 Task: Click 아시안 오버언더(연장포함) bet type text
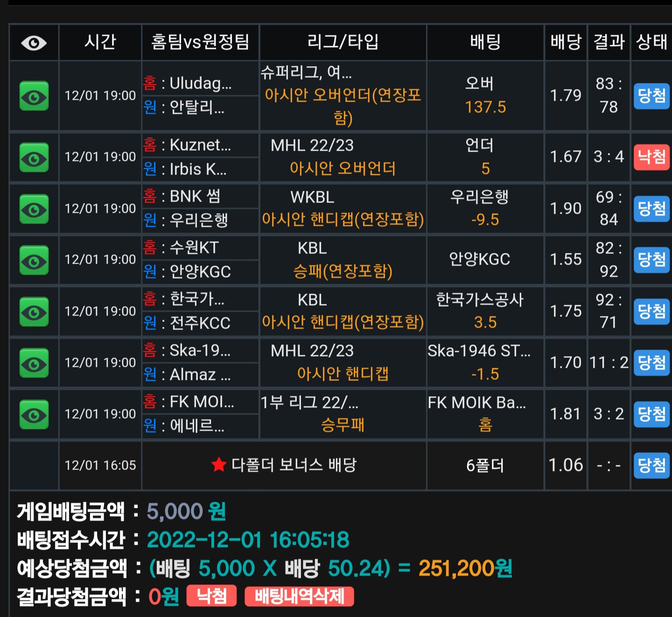pos(343,106)
